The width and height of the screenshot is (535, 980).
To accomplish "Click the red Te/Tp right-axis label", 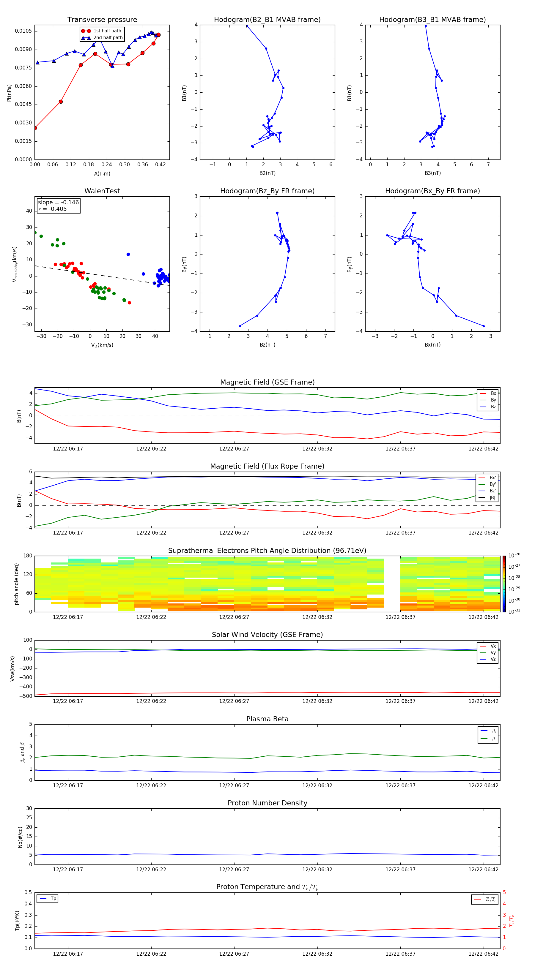I will click(x=512, y=921).
